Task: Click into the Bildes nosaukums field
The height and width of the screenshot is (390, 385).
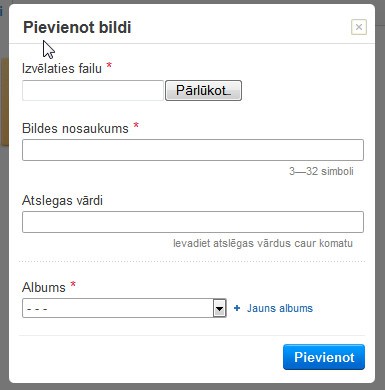Action: pyautogui.click(x=193, y=150)
